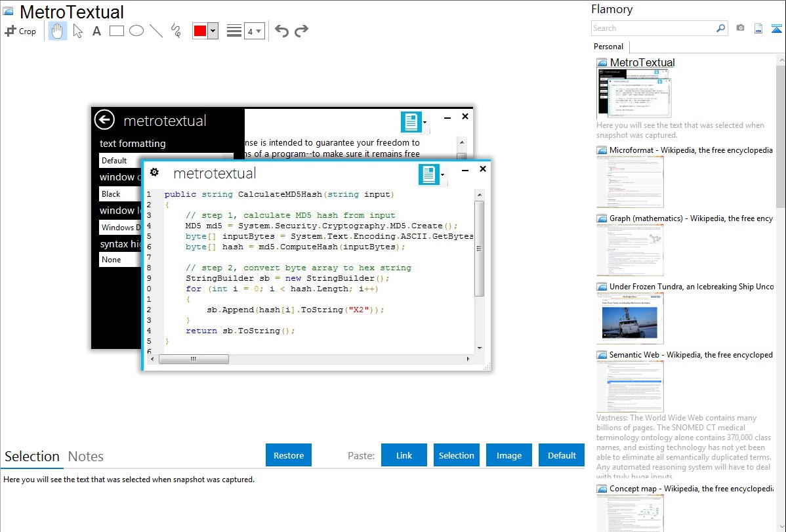786x532 pixels.
Task: Open the Windows Default layout dropdown
Action: click(120, 227)
